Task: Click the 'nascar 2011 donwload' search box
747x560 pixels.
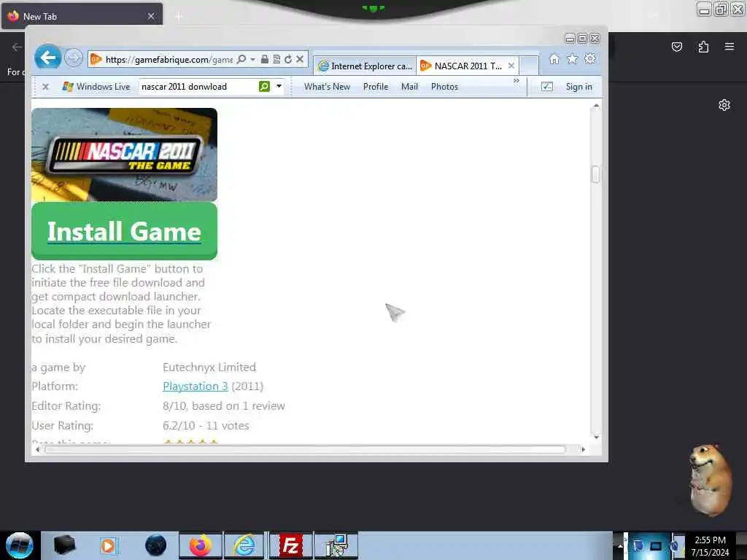Action: [x=198, y=87]
